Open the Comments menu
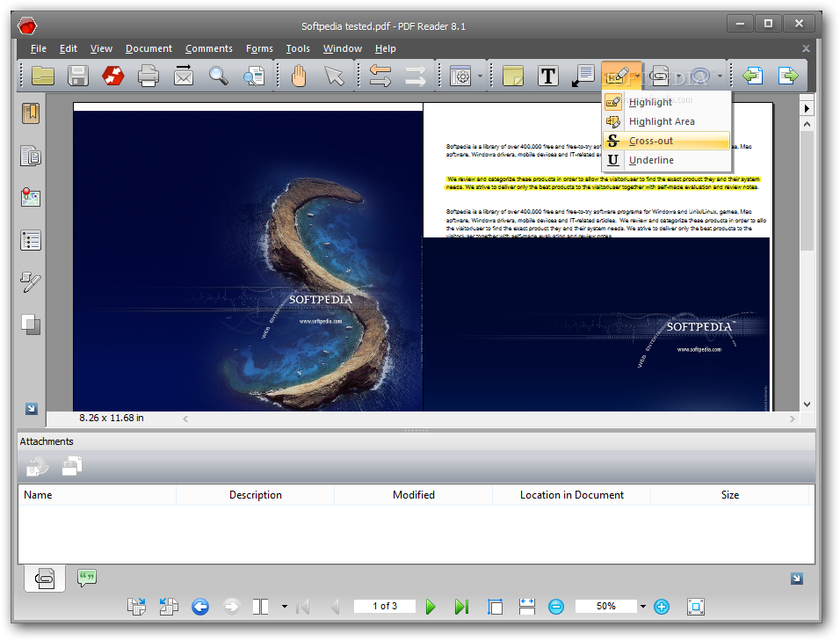840x641 pixels. (209, 48)
